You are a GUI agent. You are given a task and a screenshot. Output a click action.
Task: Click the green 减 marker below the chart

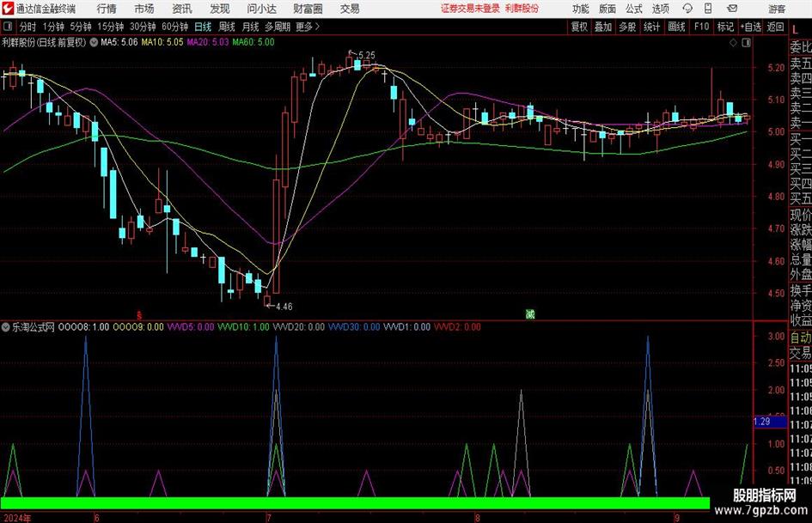point(530,313)
